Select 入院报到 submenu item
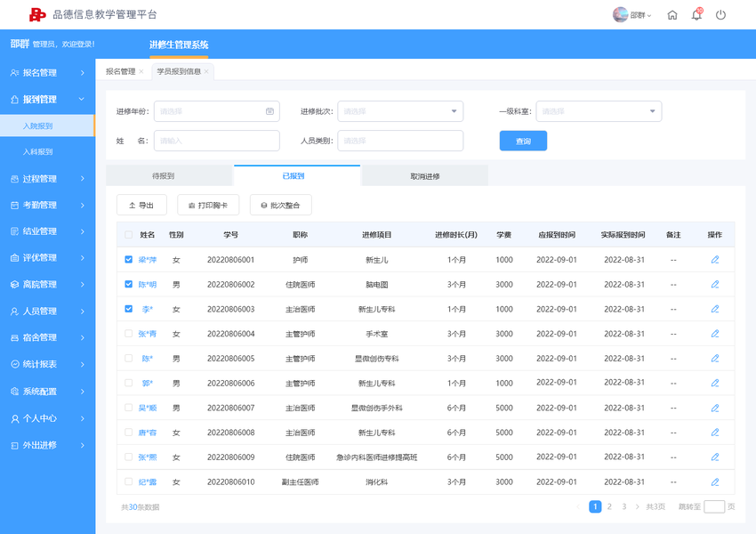The width and height of the screenshot is (756, 534). pos(47,125)
